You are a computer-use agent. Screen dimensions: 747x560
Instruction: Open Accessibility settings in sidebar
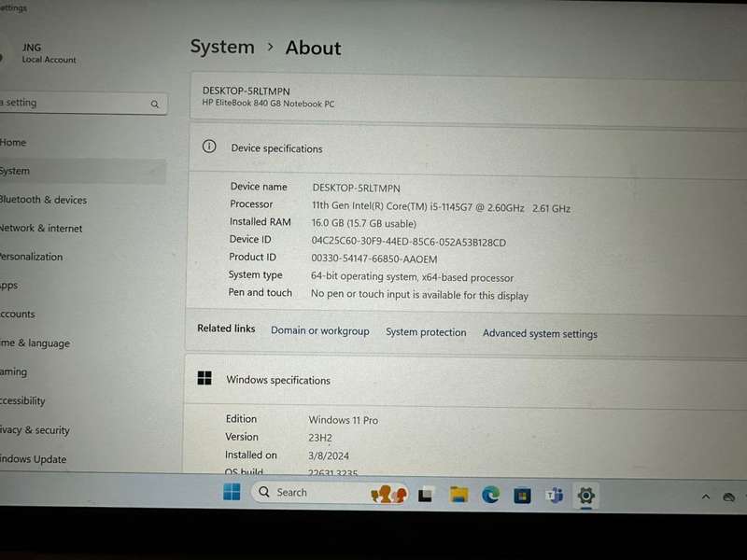coord(22,401)
